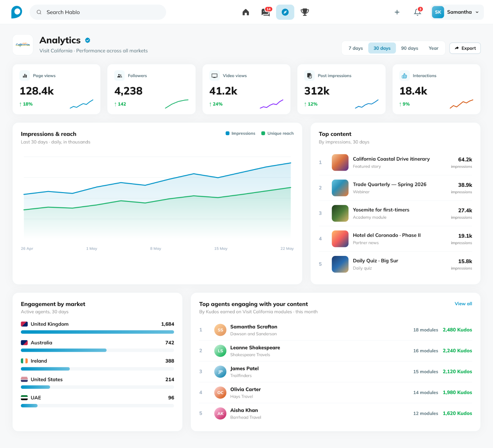
Task: Click the Followers people icon
Action: pos(120,76)
